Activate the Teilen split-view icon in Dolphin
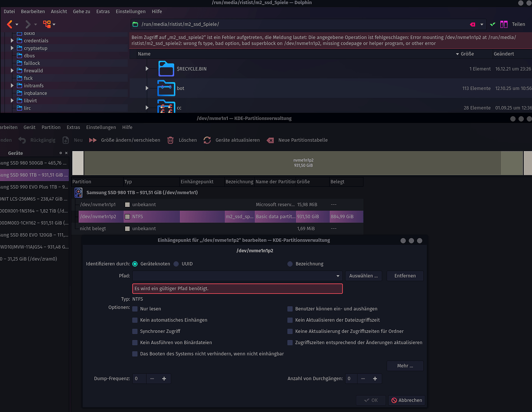This screenshot has width=532, height=412. 504,24
